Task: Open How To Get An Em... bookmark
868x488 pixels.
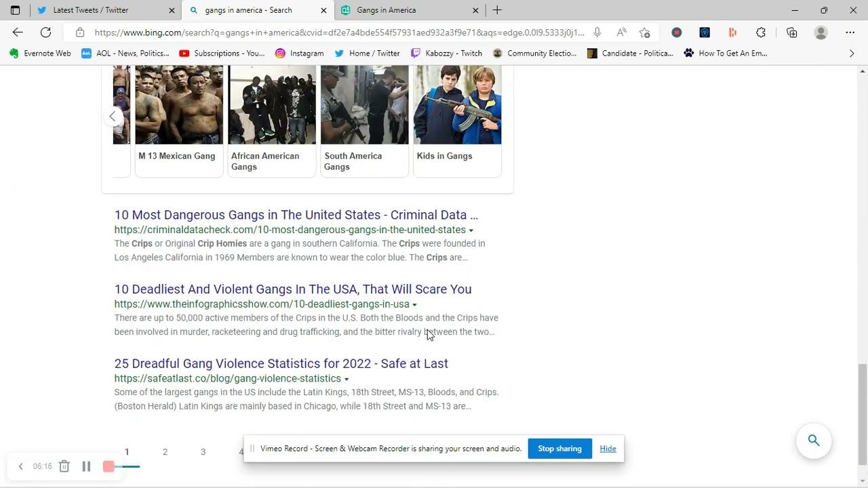Action: [726, 53]
